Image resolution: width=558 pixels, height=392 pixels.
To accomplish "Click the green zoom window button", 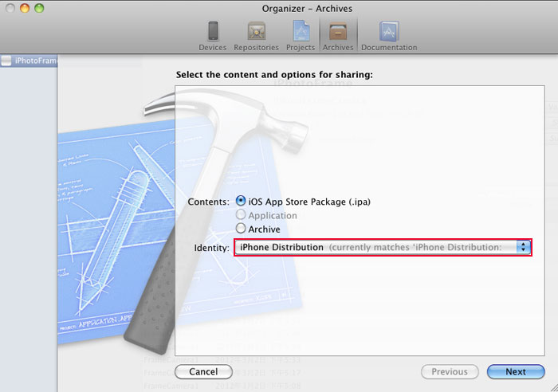I will click(39, 8).
